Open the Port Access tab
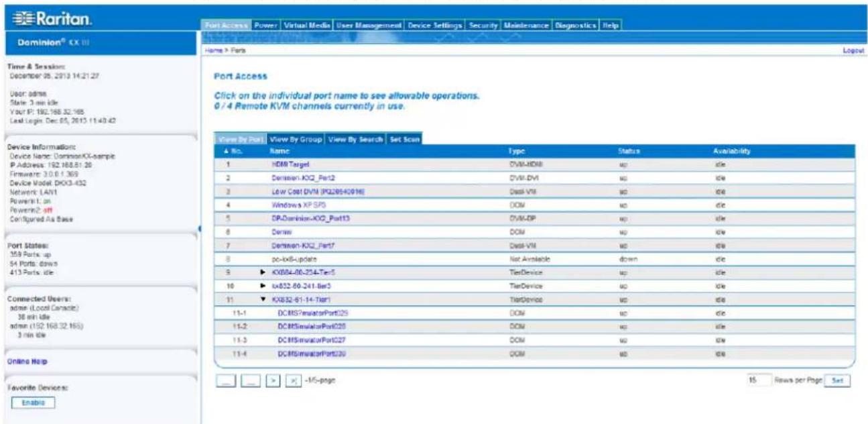 (x=226, y=25)
